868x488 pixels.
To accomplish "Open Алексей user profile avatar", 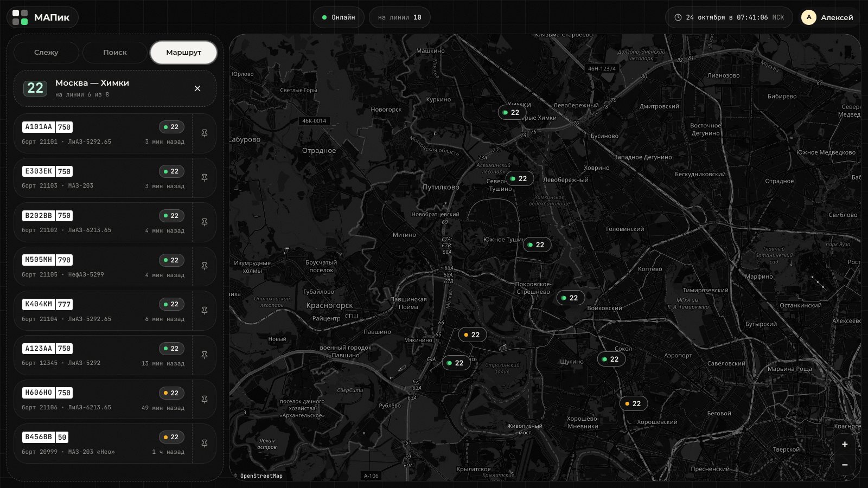I will (809, 17).
